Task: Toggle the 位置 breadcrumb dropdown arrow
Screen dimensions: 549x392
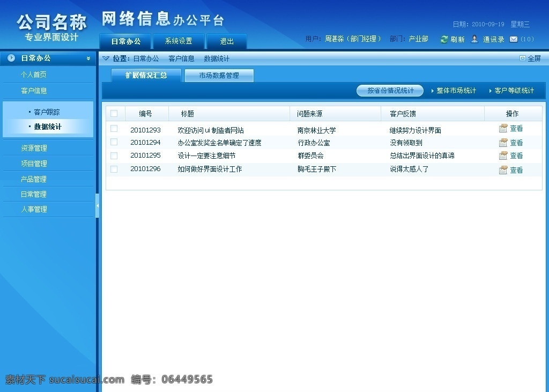Action: coord(106,58)
